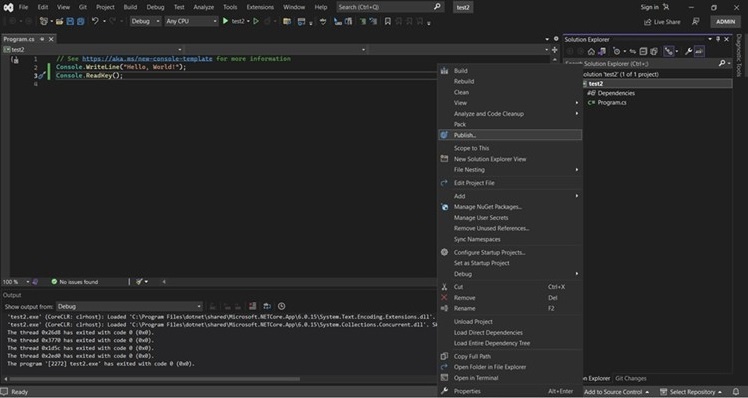Click the screwdriver quick action icon on line 3
The width and height of the screenshot is (748, 398).
42,75
